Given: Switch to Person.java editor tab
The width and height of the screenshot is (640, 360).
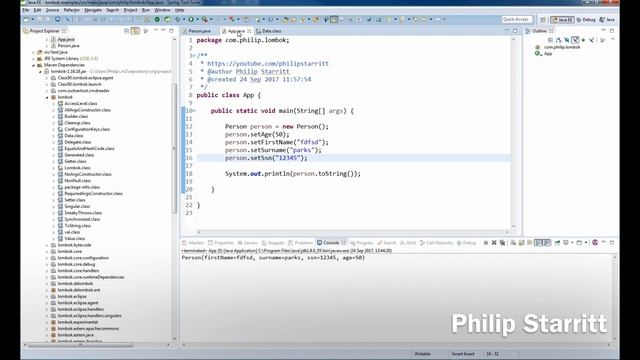Looking at the screenshot, I should [x=199, y=31].
